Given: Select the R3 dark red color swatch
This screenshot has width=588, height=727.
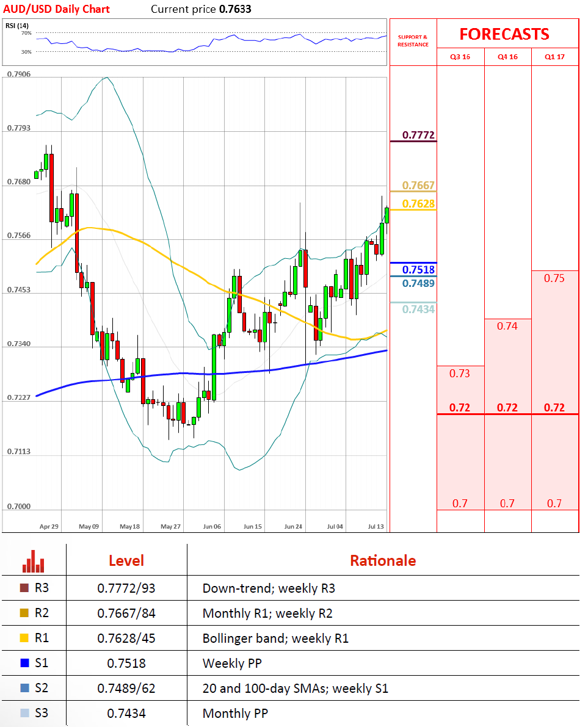Looking at the screenshot, I should [24, 588].
